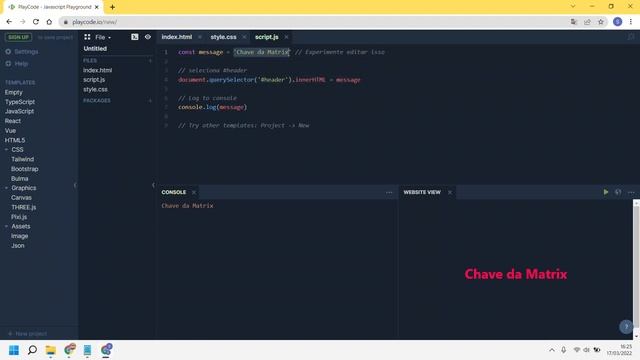Run the code with the play button
The width and height of the screenshot is (640, 360).
tap(606, 192)
